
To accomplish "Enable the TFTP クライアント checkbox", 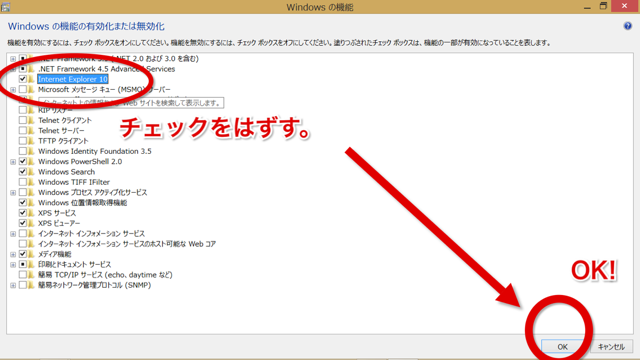I will (23, 141).
